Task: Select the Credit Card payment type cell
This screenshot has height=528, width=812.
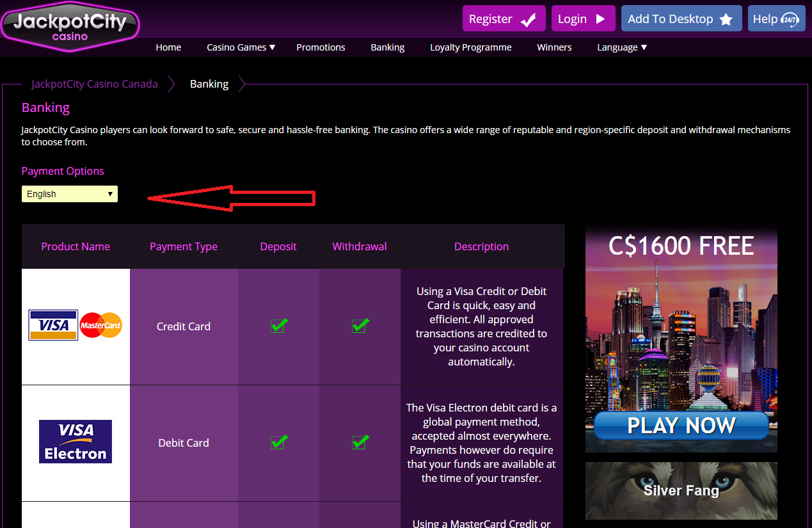Action: [x=184, y=326]
